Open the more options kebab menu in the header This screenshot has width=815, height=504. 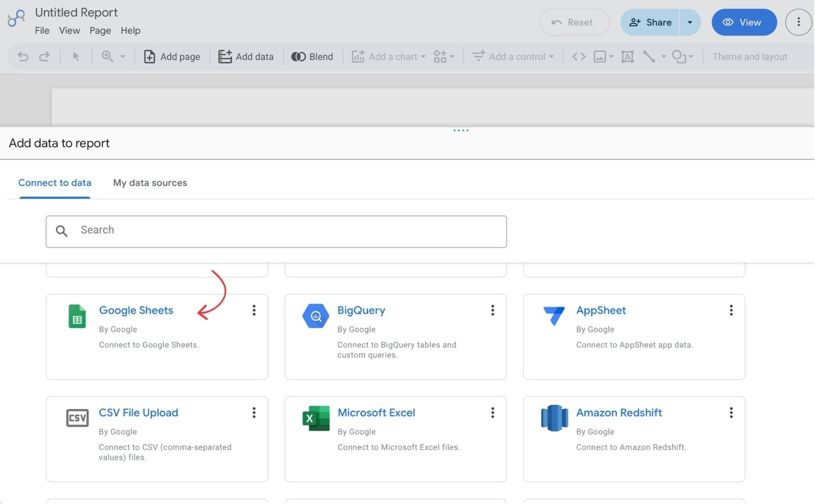point(798,22)
